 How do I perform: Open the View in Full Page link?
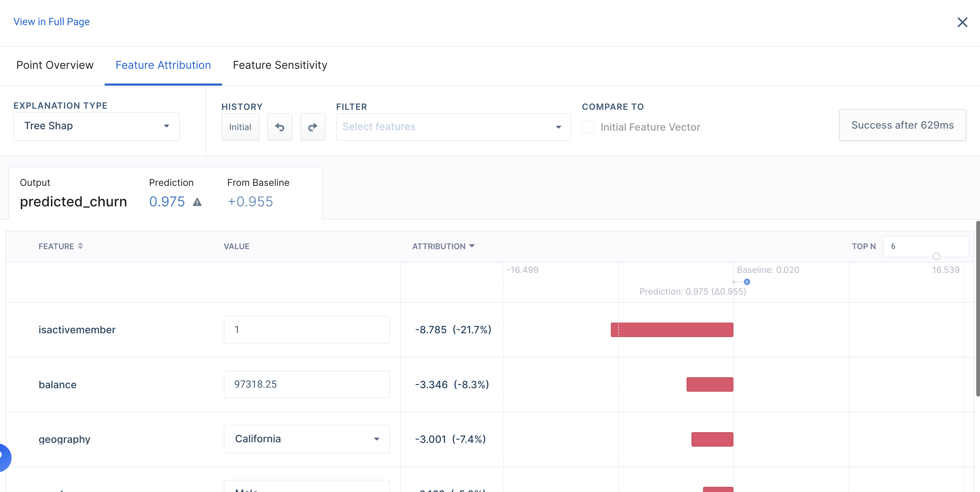[x=51, y=22]
